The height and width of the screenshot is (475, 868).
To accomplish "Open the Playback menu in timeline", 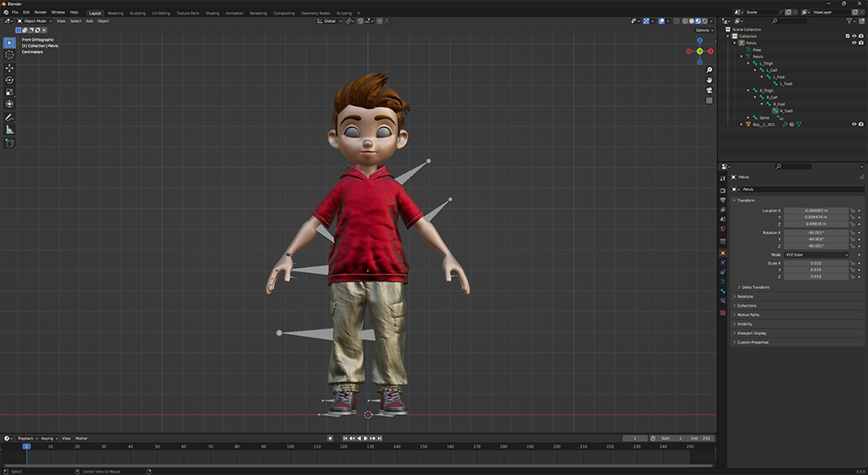I will [27, 439].
